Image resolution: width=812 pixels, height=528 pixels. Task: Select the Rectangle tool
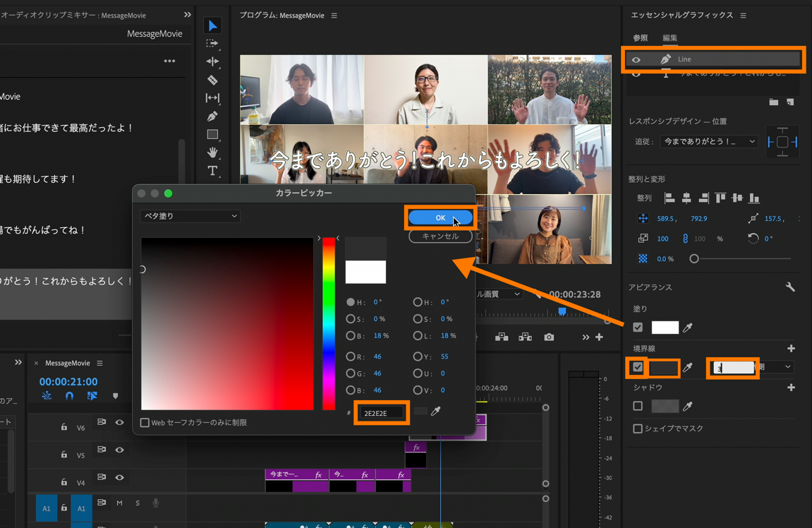pyautogui.click(x=212, y=134)
